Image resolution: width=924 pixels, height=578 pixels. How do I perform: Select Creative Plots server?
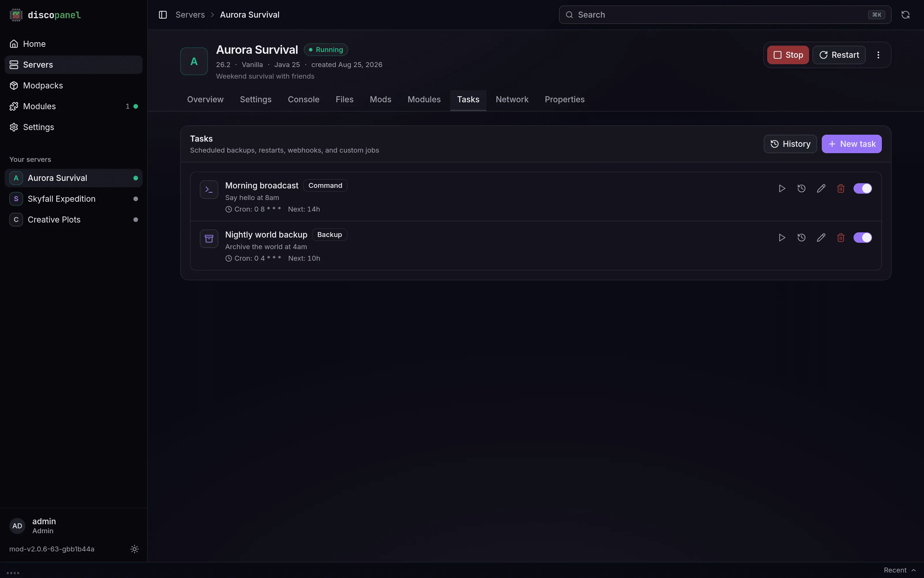(73, 220)
